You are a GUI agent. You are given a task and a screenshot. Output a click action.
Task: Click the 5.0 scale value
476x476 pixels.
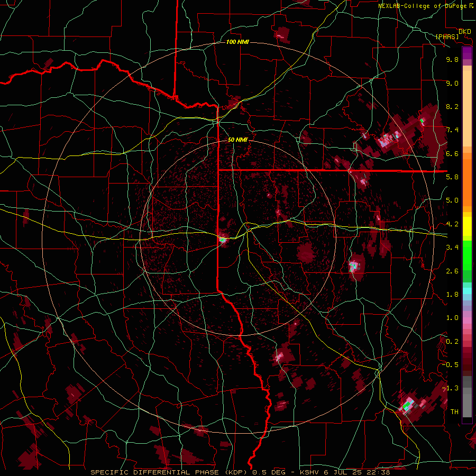click(452, 200)
